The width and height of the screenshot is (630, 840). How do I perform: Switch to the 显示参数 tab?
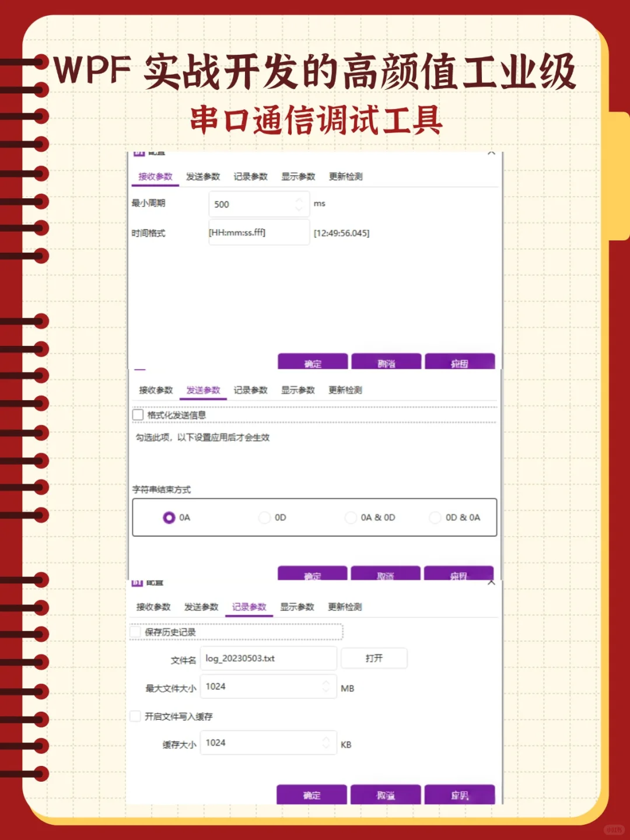pos(297,177)
